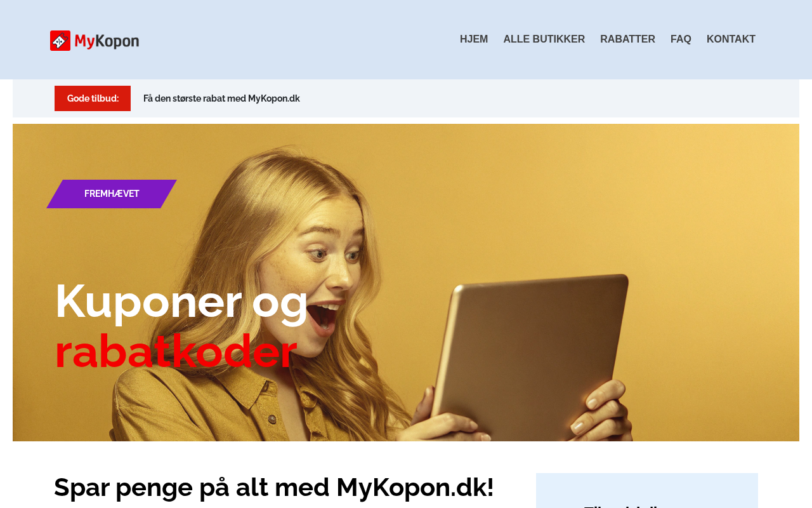
Task: Click the Spar penge på alt heading
Action: point(274,487)
